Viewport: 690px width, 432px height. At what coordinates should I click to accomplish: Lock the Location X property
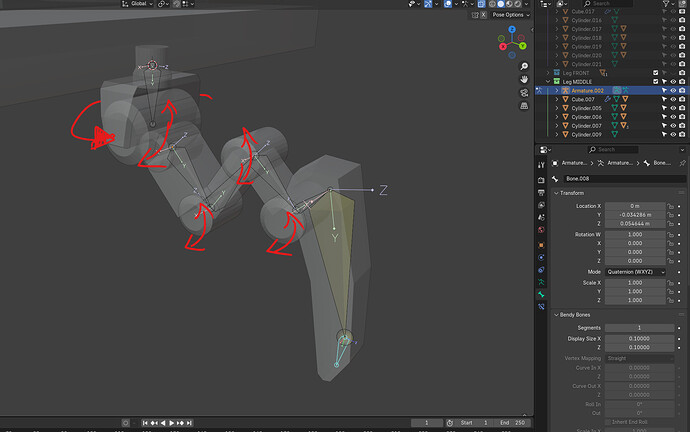[x=671, y=206]
